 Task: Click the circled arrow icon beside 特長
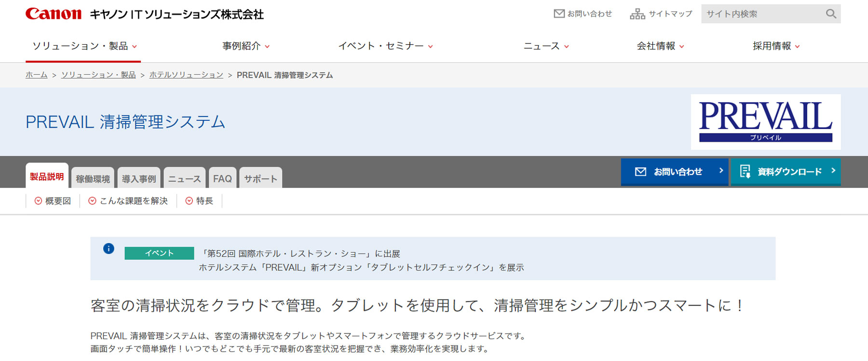[x=189, y=201]
